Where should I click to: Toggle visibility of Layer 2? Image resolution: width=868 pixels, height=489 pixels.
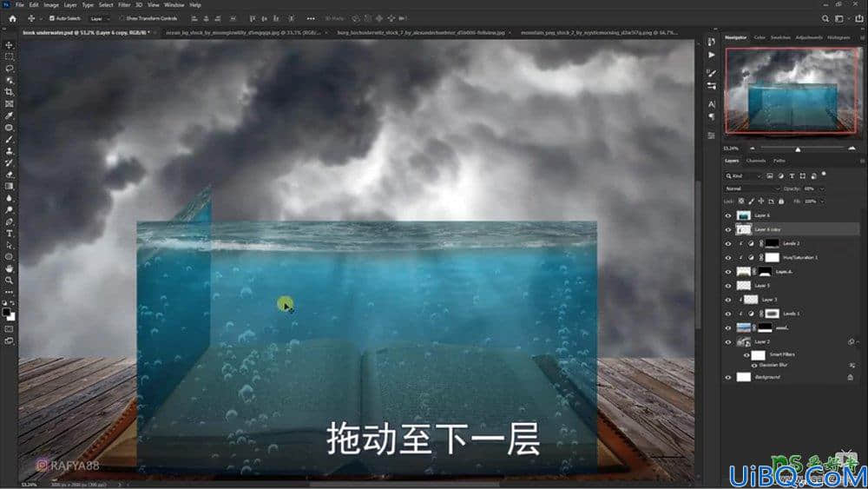(x=728, y=341)
